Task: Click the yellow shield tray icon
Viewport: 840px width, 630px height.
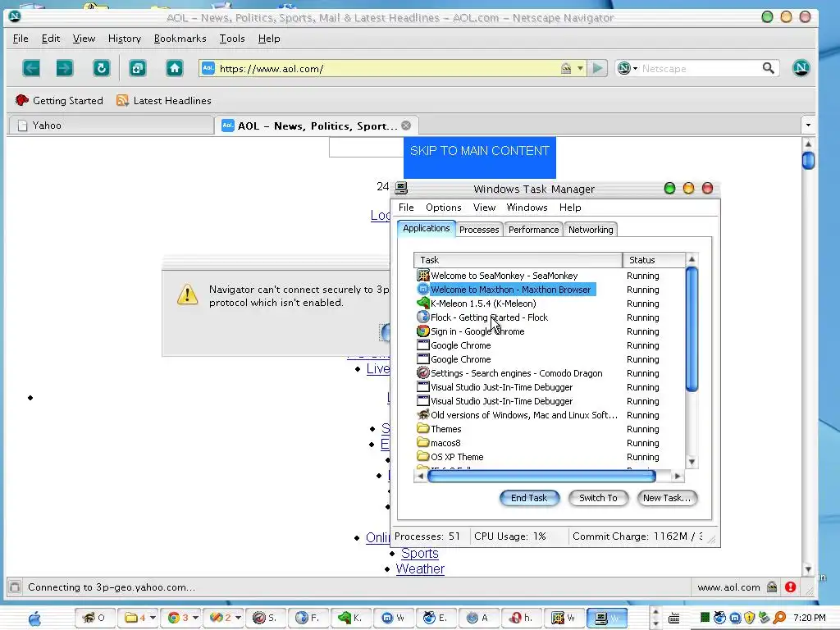Action: pos(750,618)
